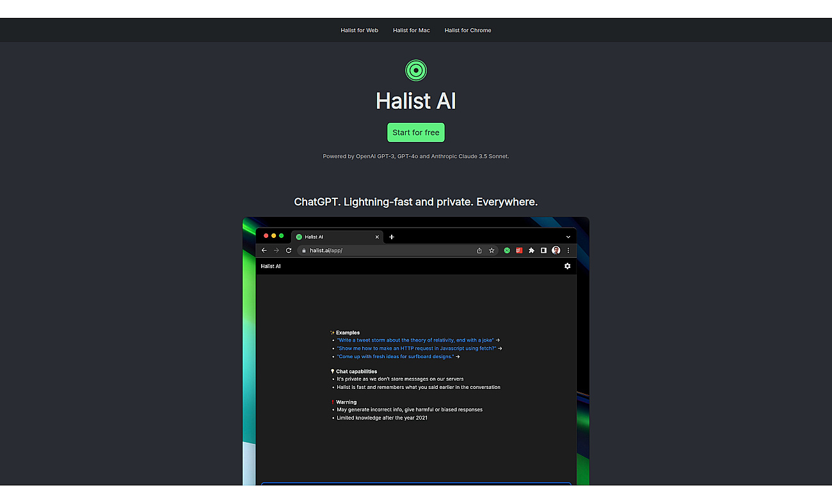Open the settings gear in the Halist app preview
The image size is (832, 504).
coord(567,266)
